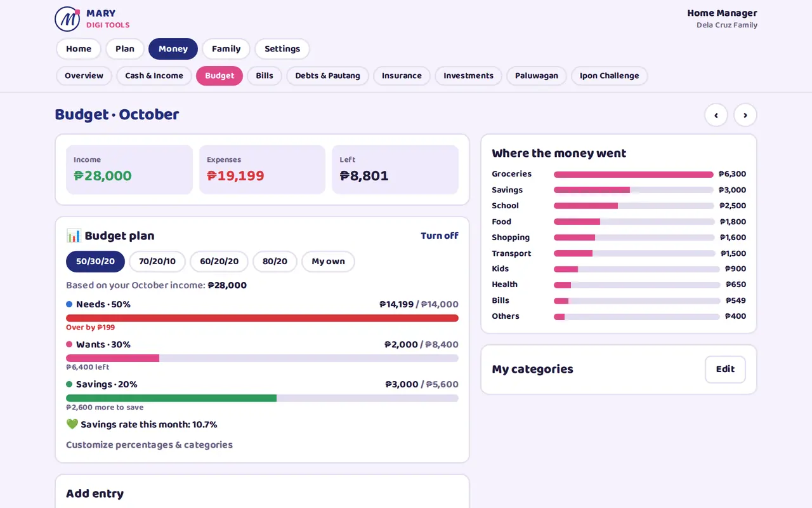This screenshot has width=812, height=508.
Task: Open the Settings tab
Action: point(282,49)
